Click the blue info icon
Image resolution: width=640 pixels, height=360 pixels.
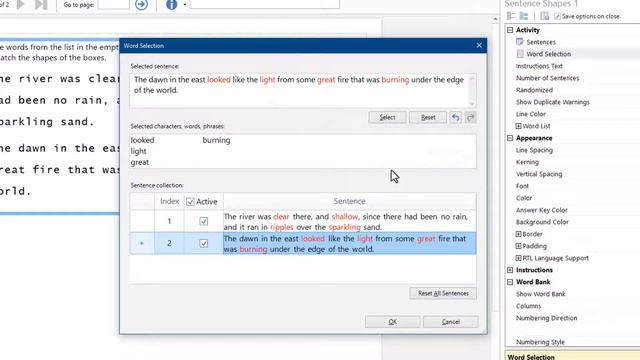point(172,4)
